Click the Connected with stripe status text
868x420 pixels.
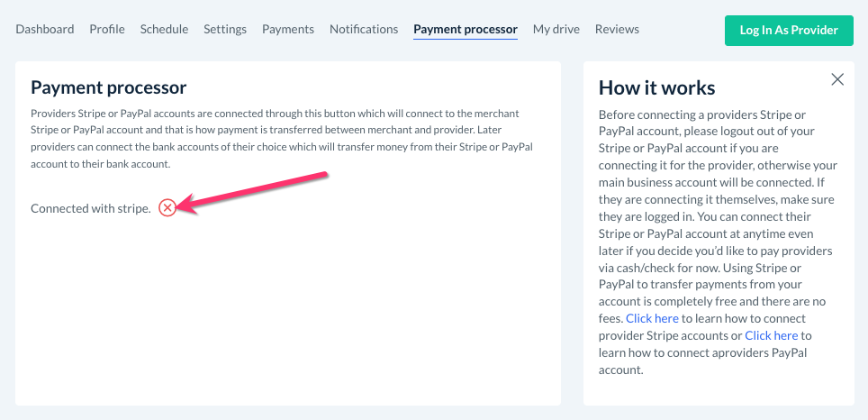click(x=90, y=208)
